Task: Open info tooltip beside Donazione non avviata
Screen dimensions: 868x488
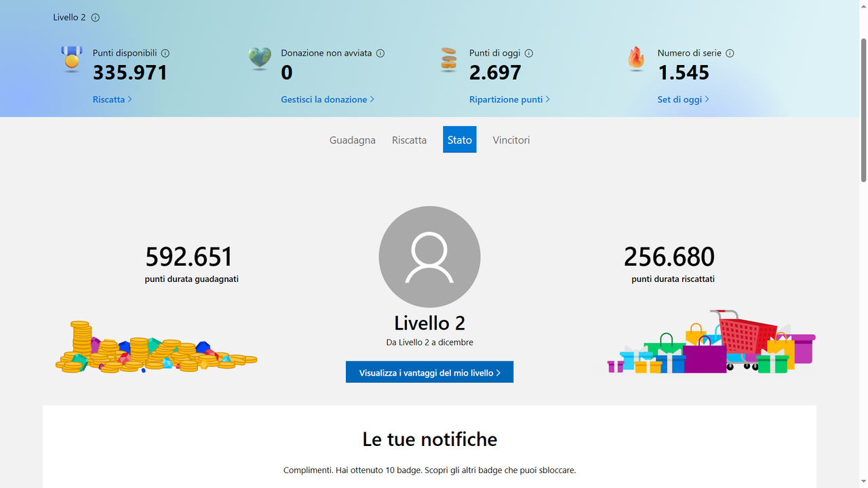Action: pyautogui.click(x=380, y=53)
